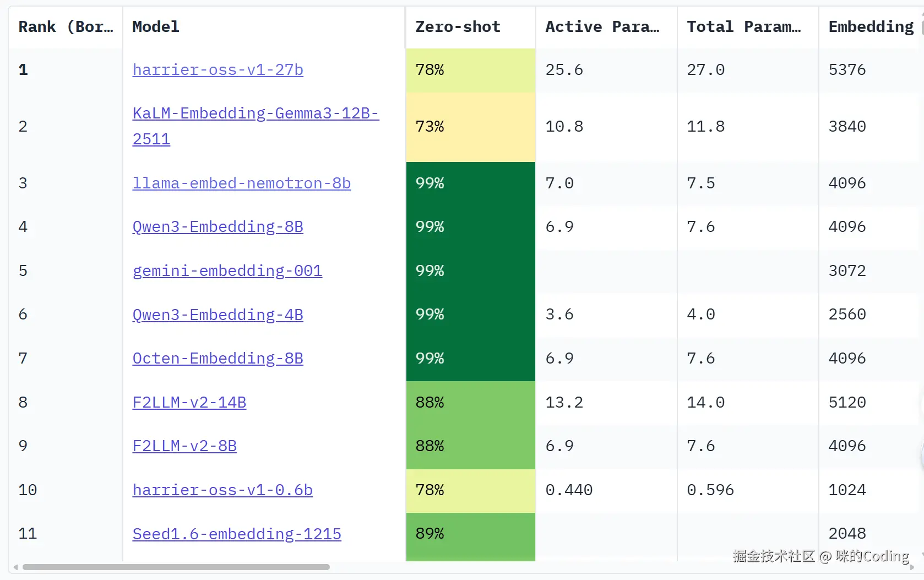The height and width of the screenshot is (580, 924).
Task: Open the Qwen3-Embedding-4B model link
Action: [218, 315]
